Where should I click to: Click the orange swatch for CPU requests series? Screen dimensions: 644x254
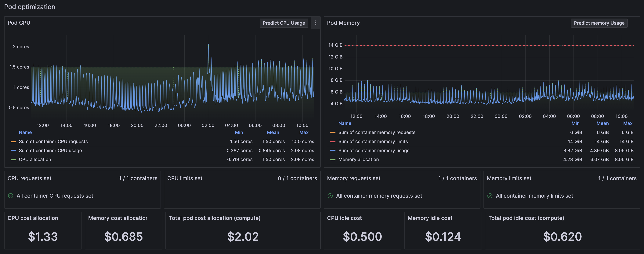[x=13, y=142]
